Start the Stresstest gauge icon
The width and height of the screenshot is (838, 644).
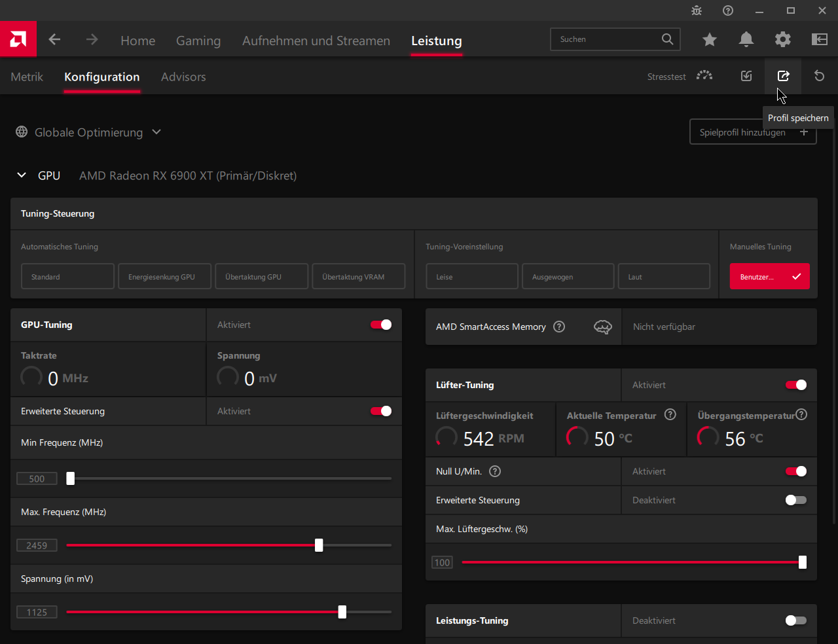pos(704,76)
